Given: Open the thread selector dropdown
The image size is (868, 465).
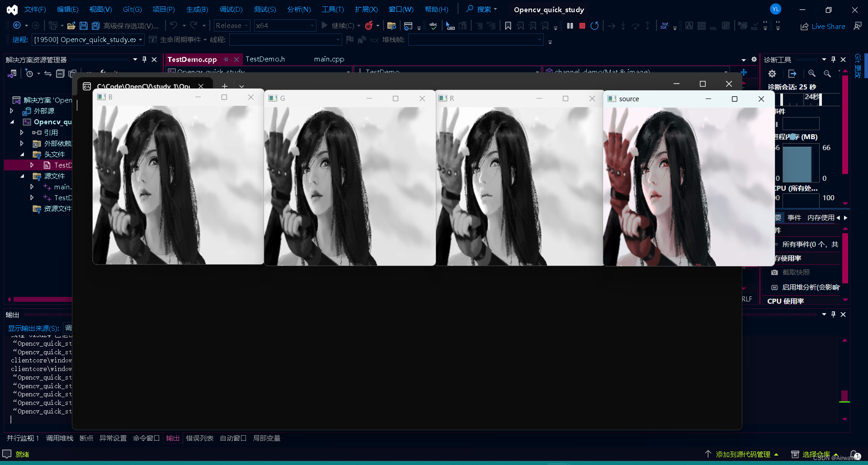Looking at the screenshot, I should (285, 40).
